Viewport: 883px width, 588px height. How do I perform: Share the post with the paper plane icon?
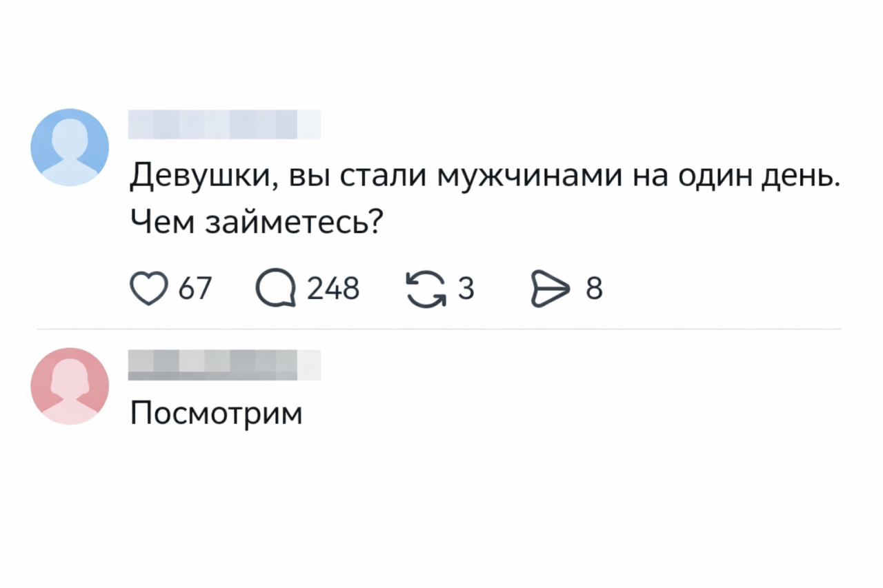(548, 288)
